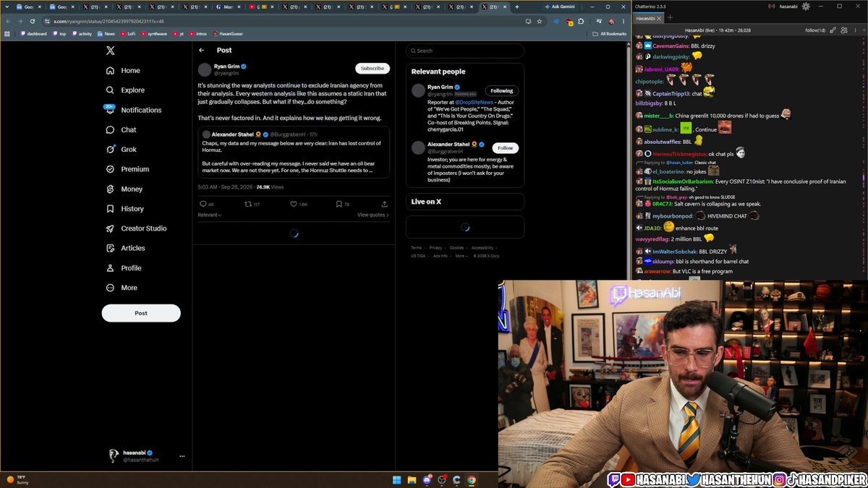Open All Bookmarks folder

point(609,33)
